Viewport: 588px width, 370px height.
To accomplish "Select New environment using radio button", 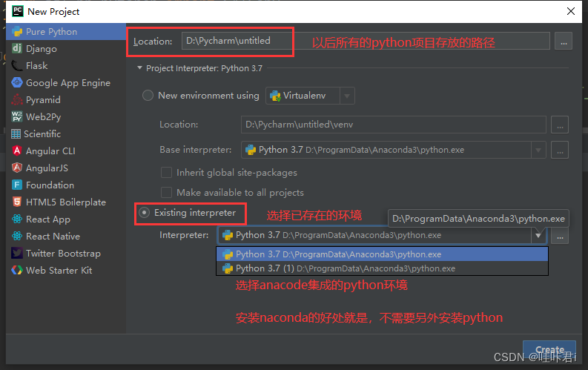I will click(148, 95).
